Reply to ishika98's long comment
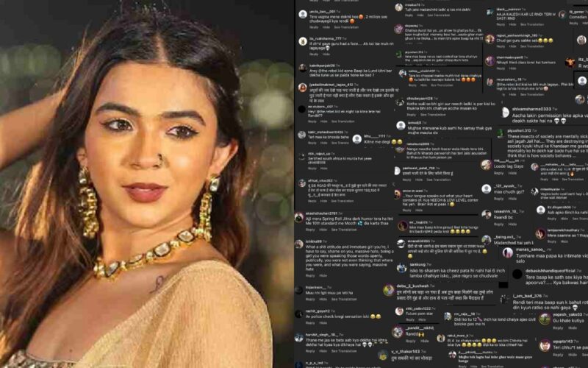 pyautogui.click(x=310, y=275)
